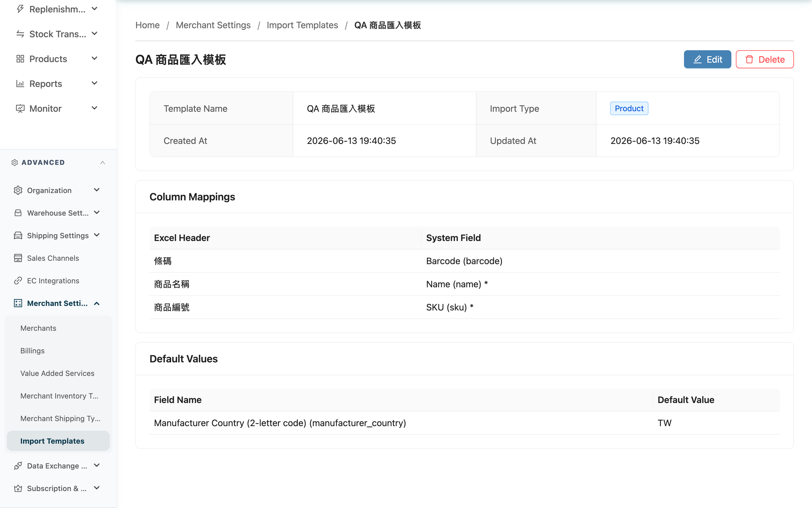Click the trash icon in Delete button

[749, 60]
